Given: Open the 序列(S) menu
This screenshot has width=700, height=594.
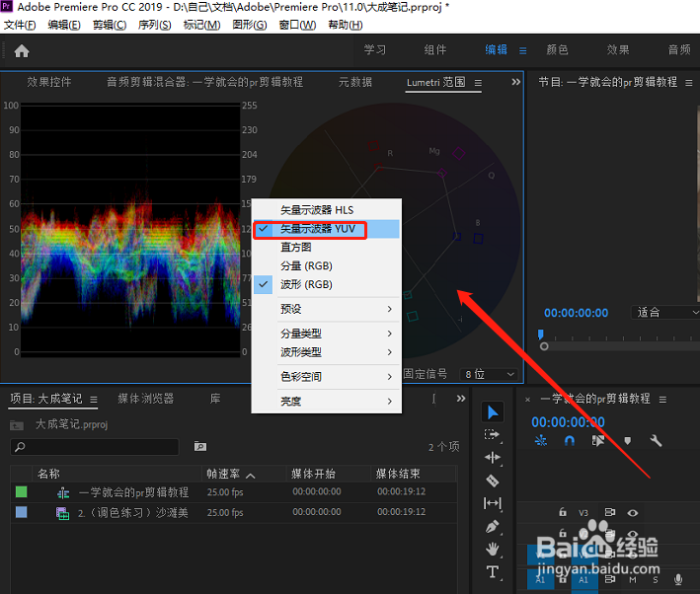Looking at the screenshot, I should (154, 25).
